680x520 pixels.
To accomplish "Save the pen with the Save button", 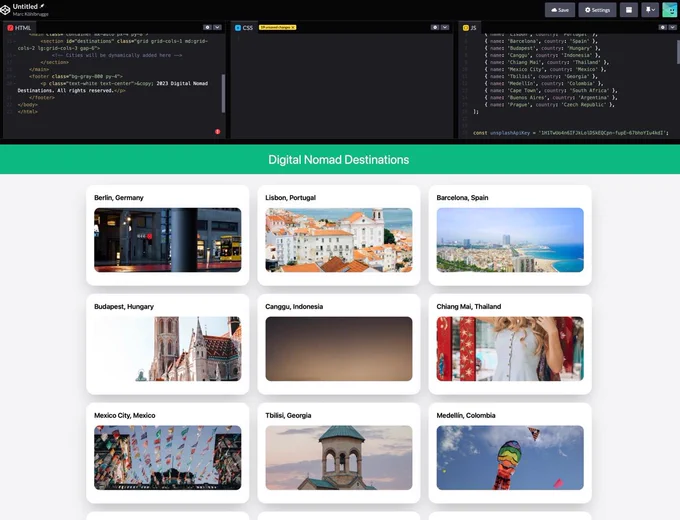I will coord(559,10).
